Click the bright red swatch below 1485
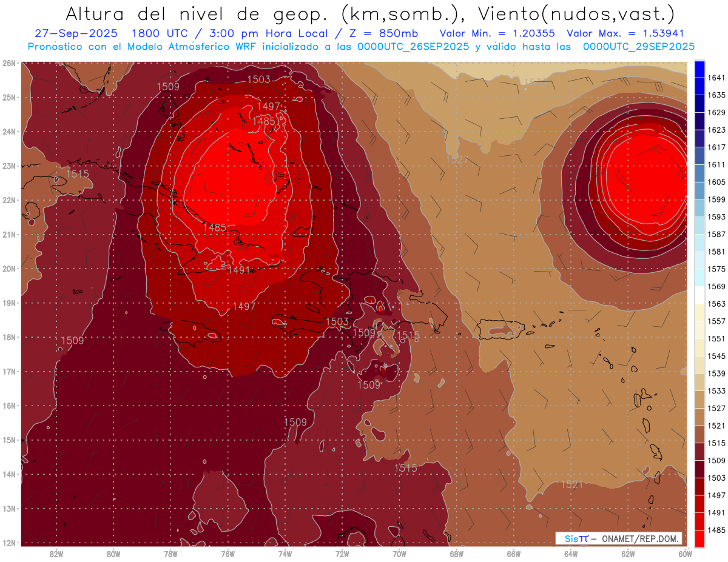The image size is (728, 562). coord(699,539)
